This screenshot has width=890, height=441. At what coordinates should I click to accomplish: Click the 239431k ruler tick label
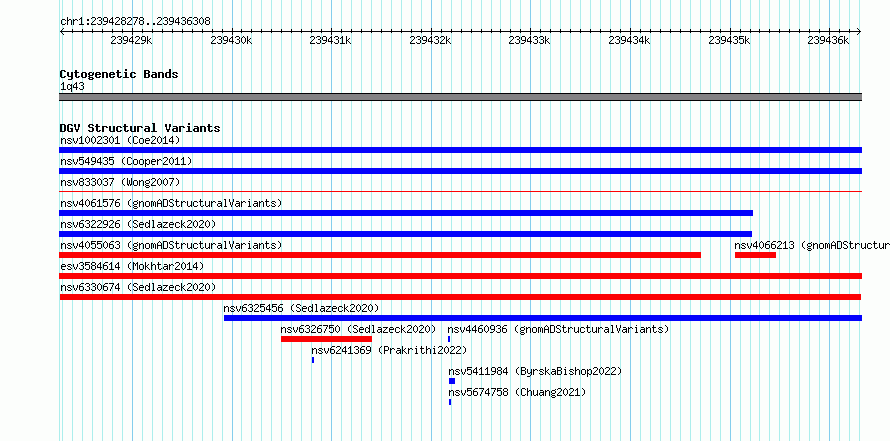click(x=331, y=40)
